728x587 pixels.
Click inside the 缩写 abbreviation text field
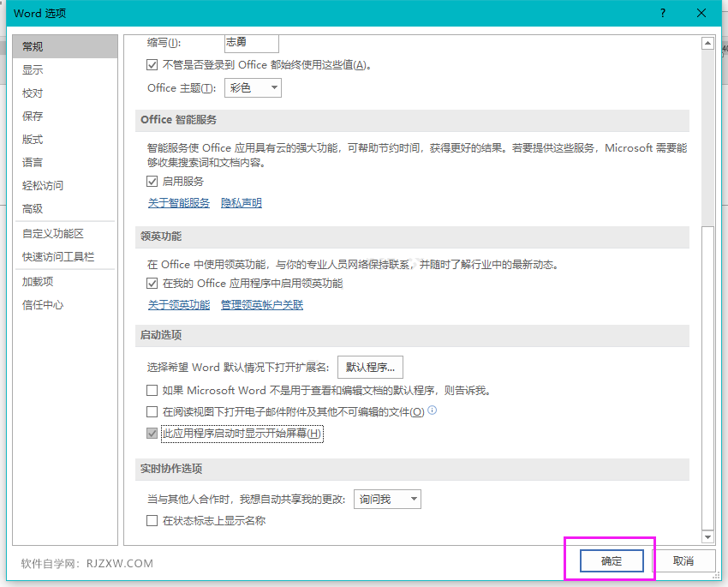(x=251, y=41)
